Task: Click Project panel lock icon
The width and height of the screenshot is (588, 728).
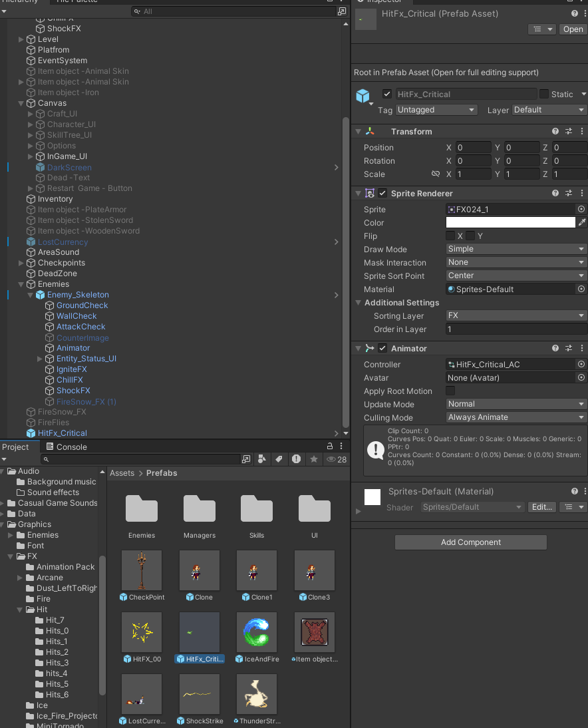Action: coord(329,446)
